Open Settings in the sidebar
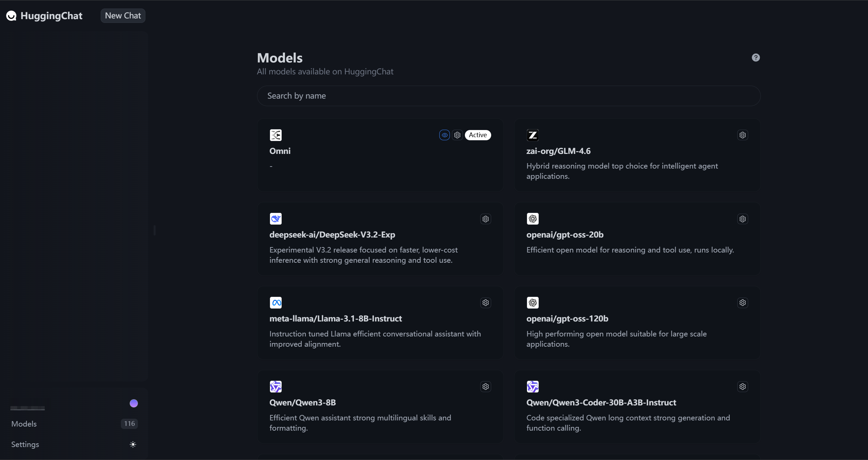This screenshot has height=460, width=868. point(25,444)
